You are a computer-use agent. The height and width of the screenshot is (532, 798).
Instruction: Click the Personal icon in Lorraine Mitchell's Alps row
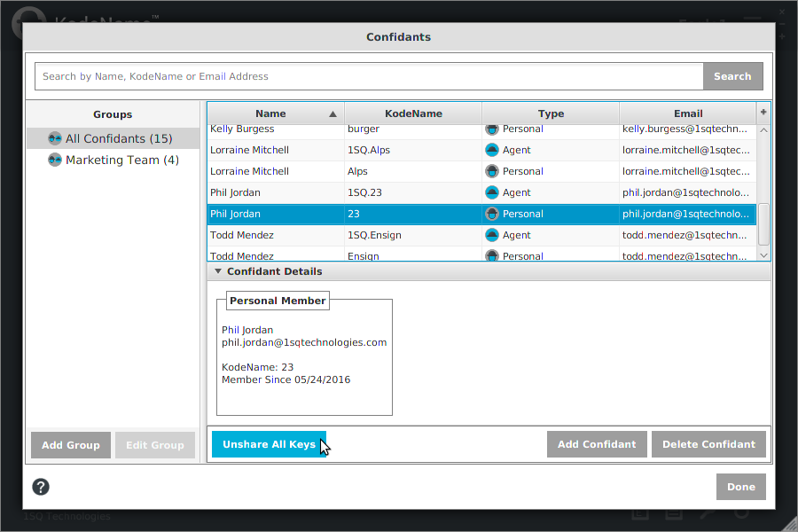(x=491, y=171)
